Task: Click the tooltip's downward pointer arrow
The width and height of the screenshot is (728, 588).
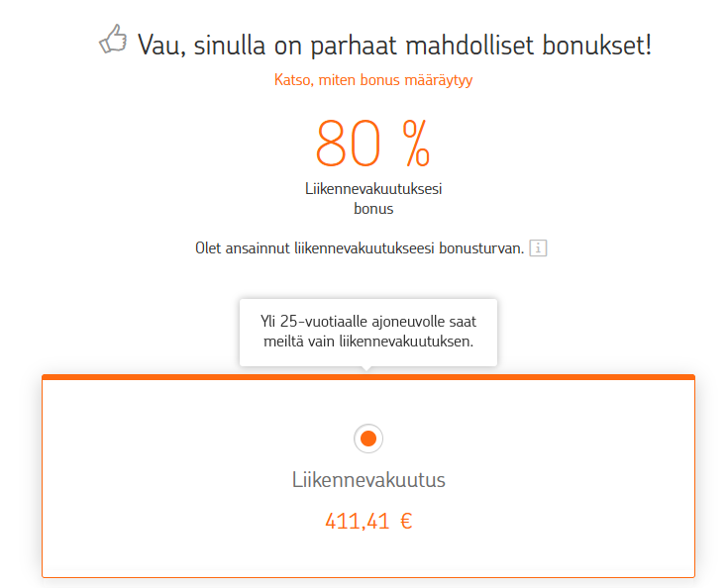Action: [367, 369]
